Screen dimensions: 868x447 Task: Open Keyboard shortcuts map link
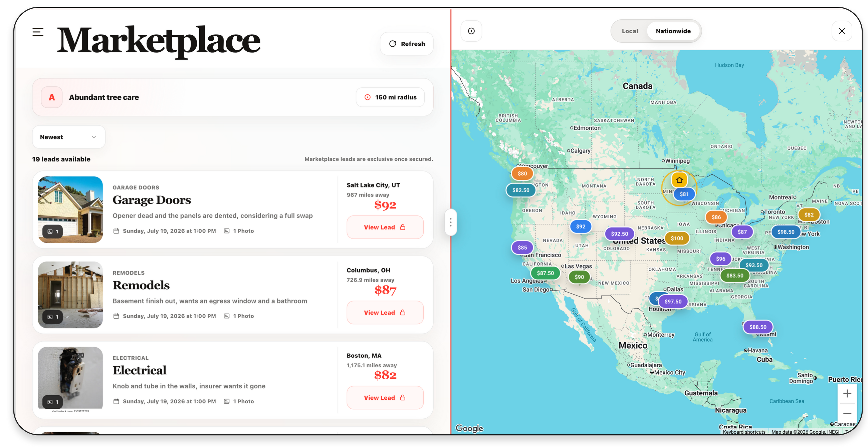point(744,432)
